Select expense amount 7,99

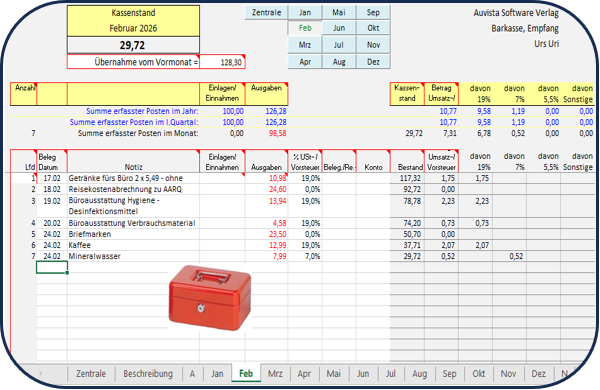point(266,256)
